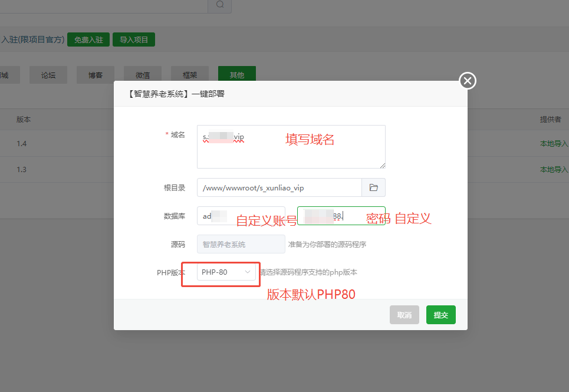
Task: Click 本地导入 link in version 1.4 row
Action: (554, 144)
